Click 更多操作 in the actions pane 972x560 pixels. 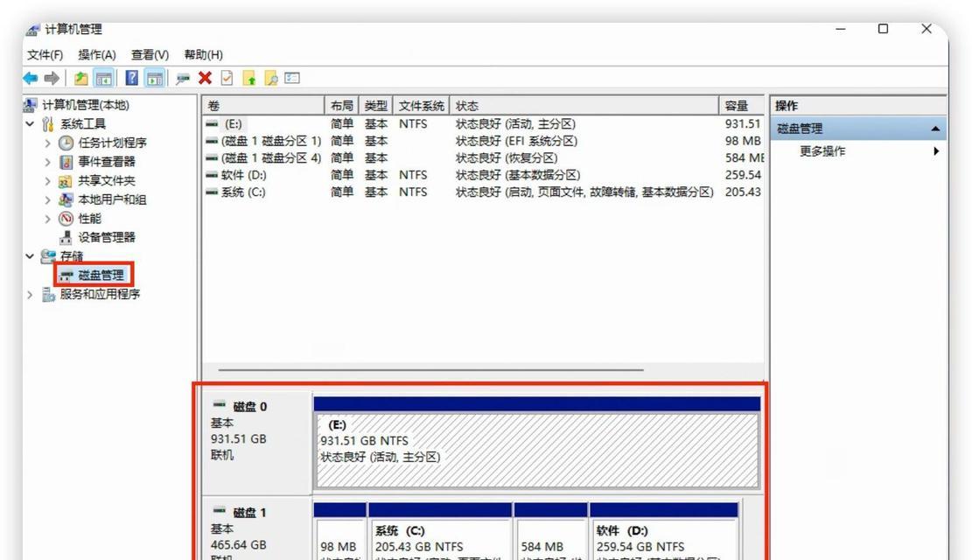(x=822, y=151)
